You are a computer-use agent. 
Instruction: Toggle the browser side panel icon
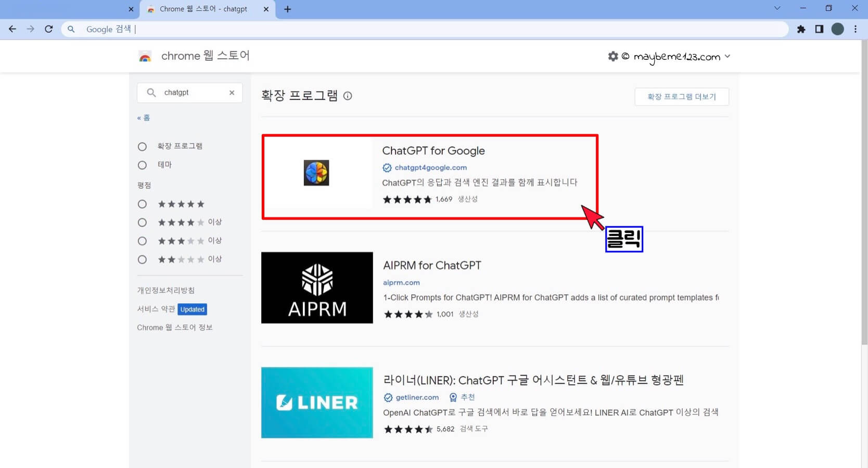819,29
